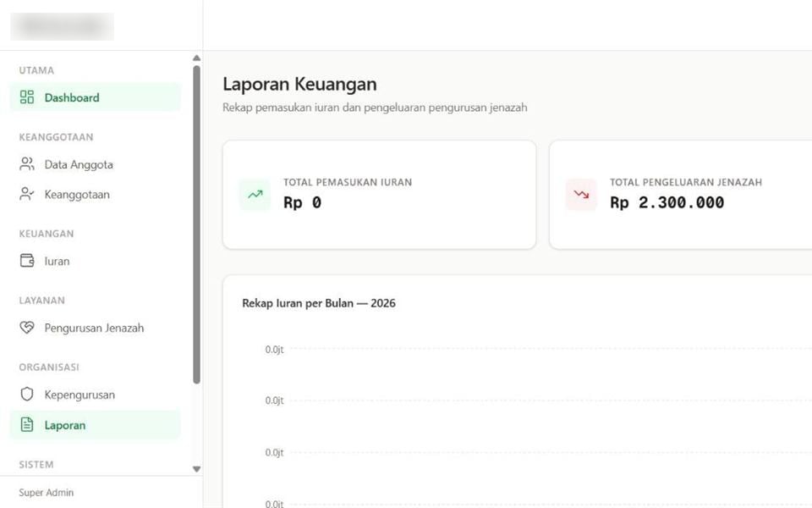Click the Total Pengeluaran Jenazah card
Screen dimensions: 812x508
(x=680, y=195)
